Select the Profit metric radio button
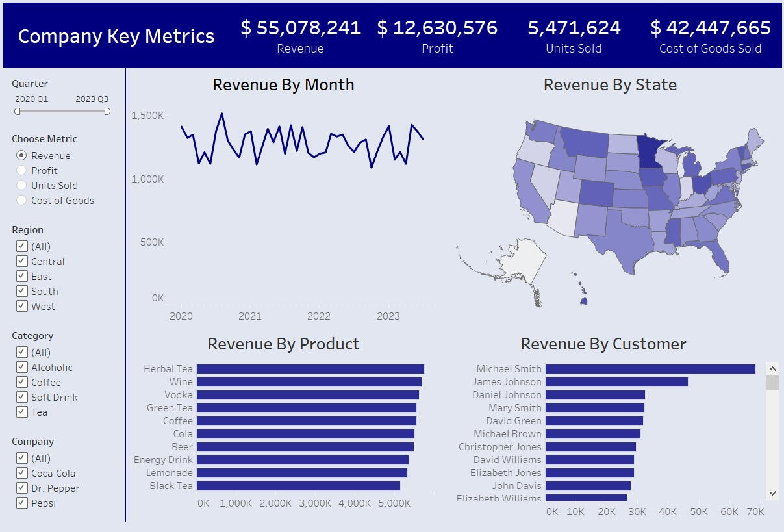The width and height of the screenshot is (784, 532). (x=22, y=170)
